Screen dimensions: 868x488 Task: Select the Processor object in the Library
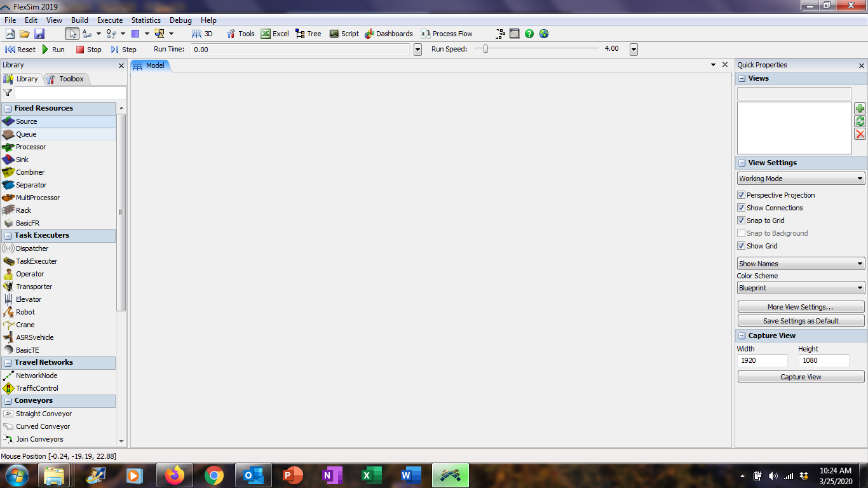(x=58, y=147)
